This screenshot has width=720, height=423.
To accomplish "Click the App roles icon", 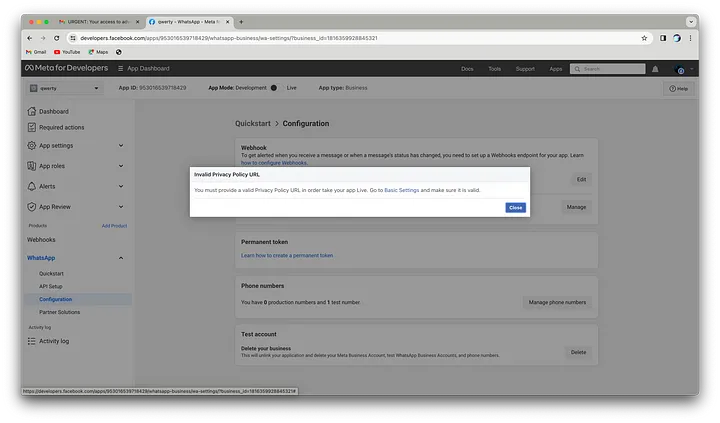I will pyautogui.click(x=31, y=166).
